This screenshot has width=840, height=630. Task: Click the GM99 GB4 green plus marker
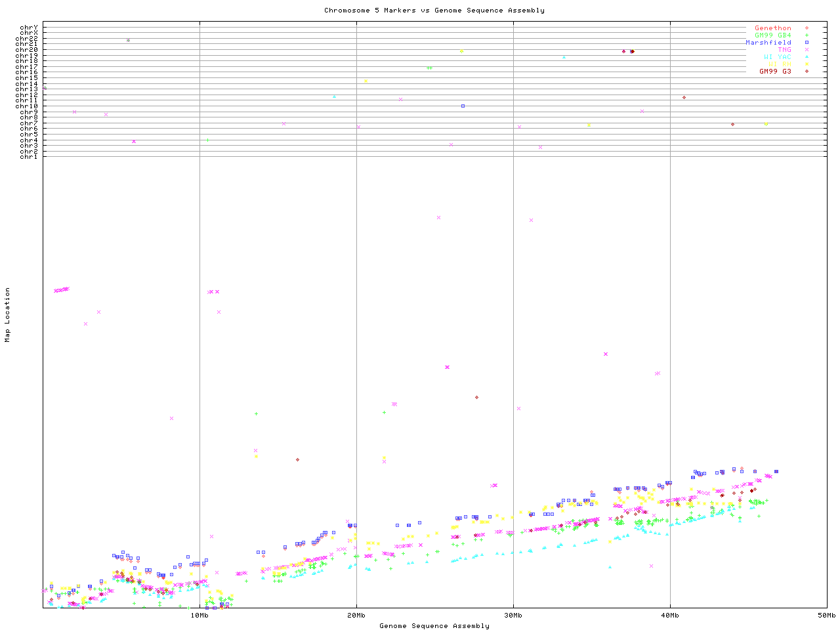click(x=807, y=35)
